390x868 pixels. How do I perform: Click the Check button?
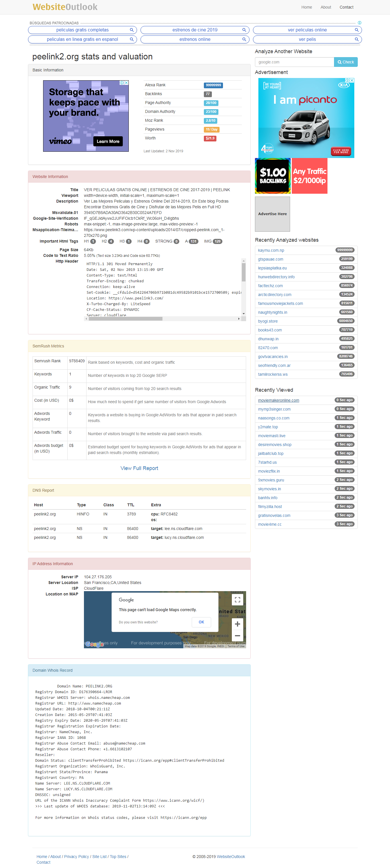pos(345,62)
